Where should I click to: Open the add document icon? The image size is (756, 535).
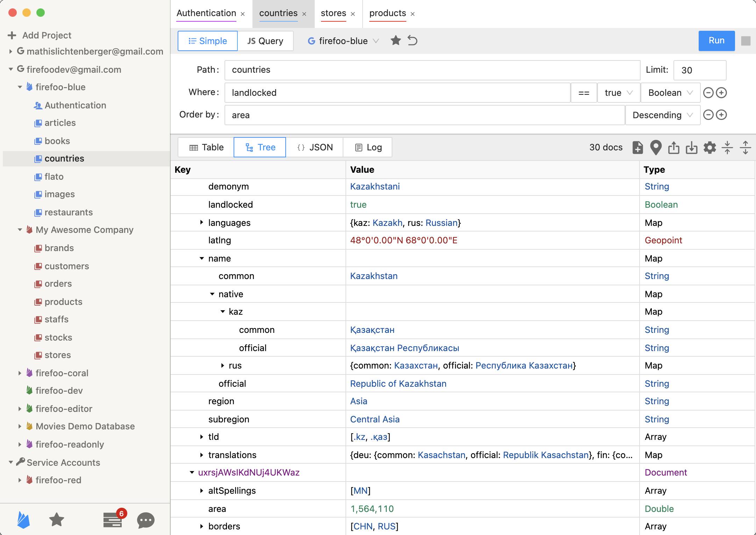tap(637, 147)
